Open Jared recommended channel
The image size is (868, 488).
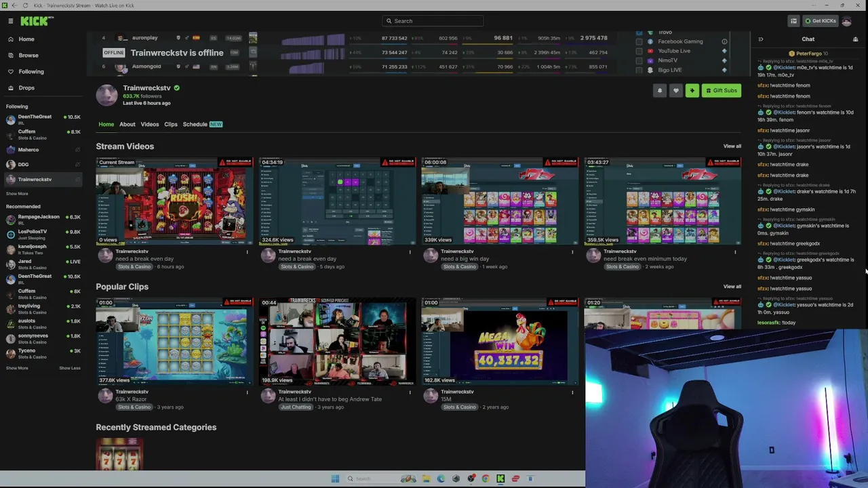(x=43, y=264)
